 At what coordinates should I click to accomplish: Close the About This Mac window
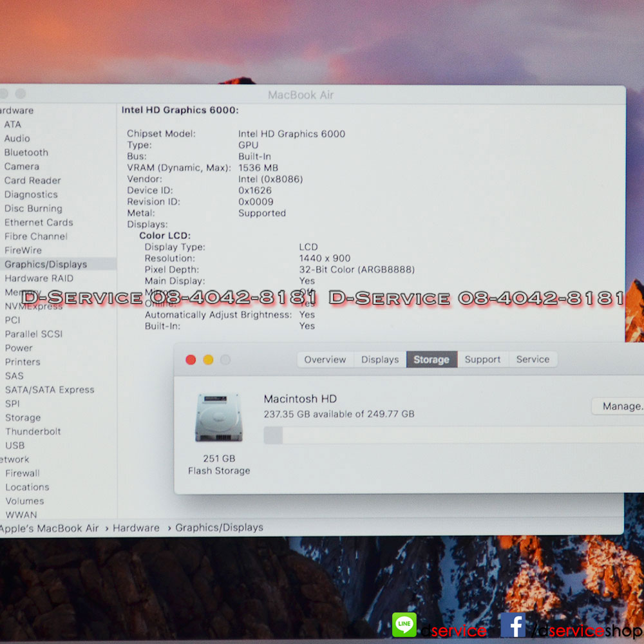(x=191, y=360)
